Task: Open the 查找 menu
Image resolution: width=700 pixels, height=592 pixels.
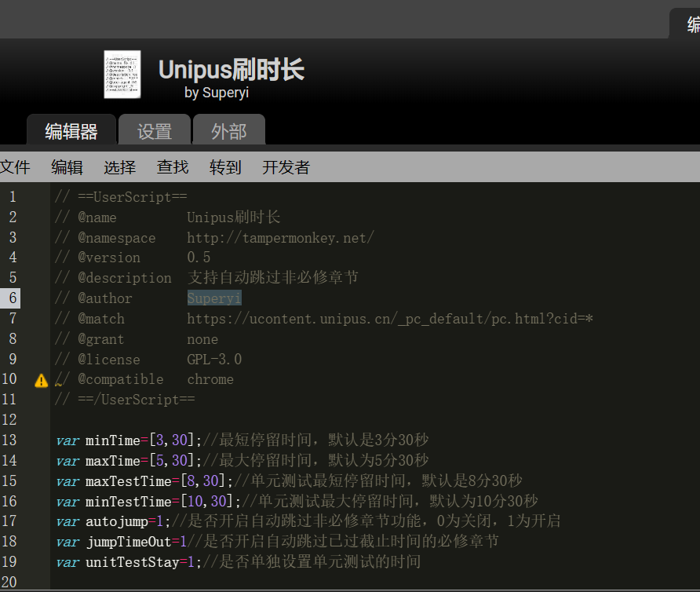Action: [x=173, y=167]
